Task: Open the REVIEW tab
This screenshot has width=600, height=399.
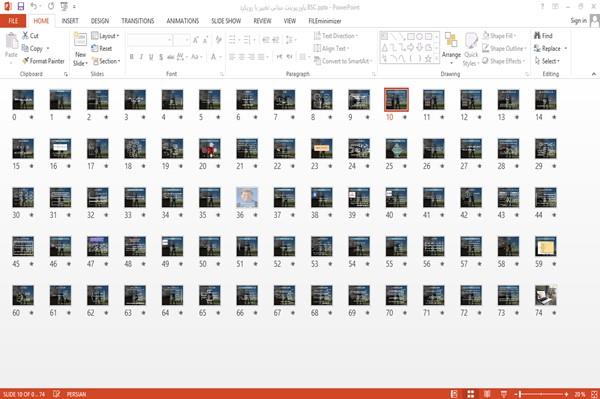Action: [262, 21]
